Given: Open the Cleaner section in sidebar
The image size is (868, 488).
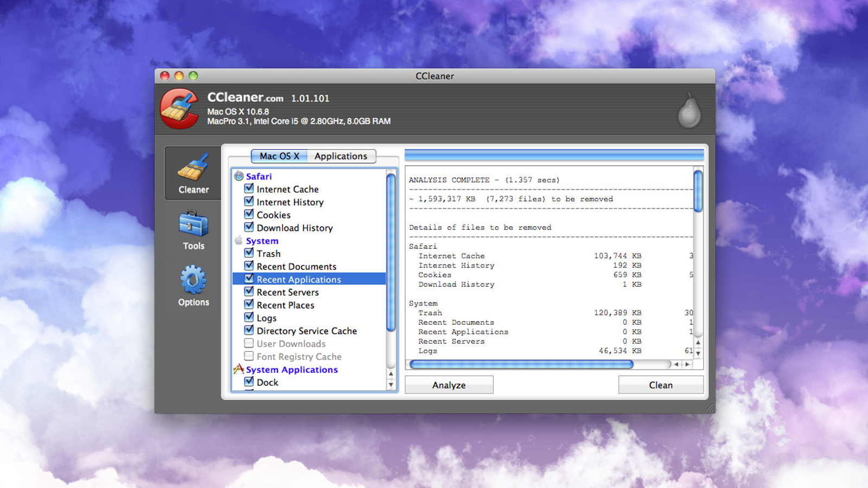Looking at the screenshot, I should [193, 174].
